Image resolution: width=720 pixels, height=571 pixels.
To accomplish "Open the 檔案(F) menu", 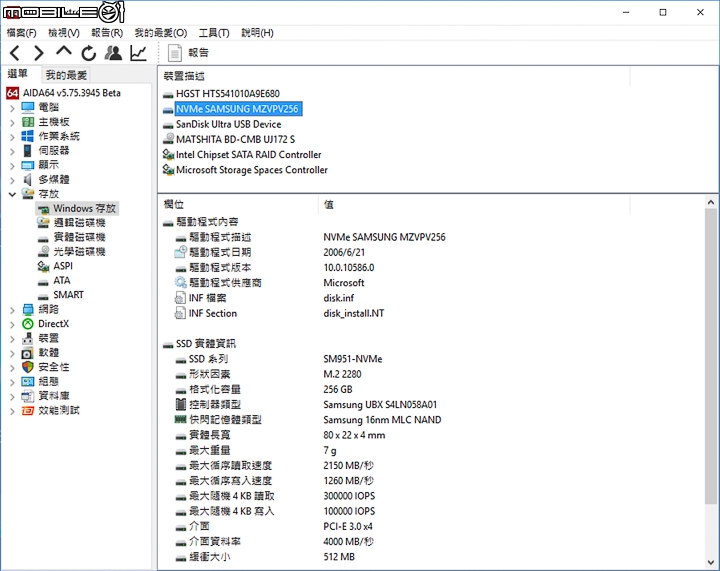I will tap(22, 33).
